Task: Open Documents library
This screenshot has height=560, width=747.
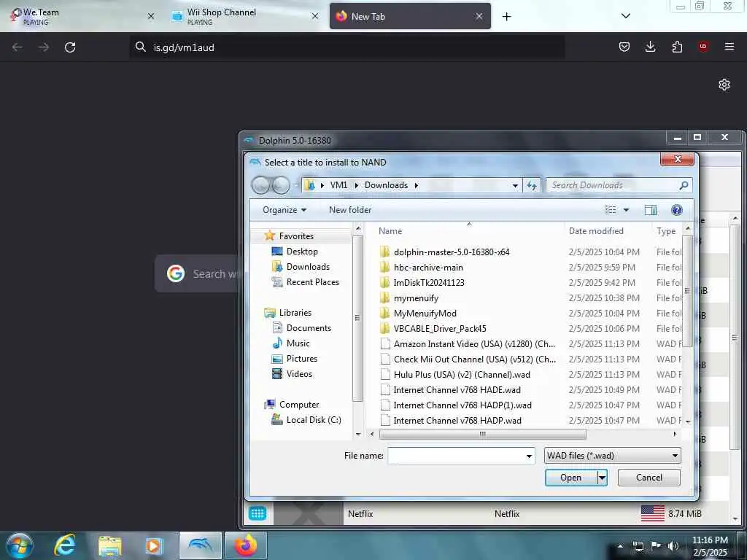Action: coord(309,328)
